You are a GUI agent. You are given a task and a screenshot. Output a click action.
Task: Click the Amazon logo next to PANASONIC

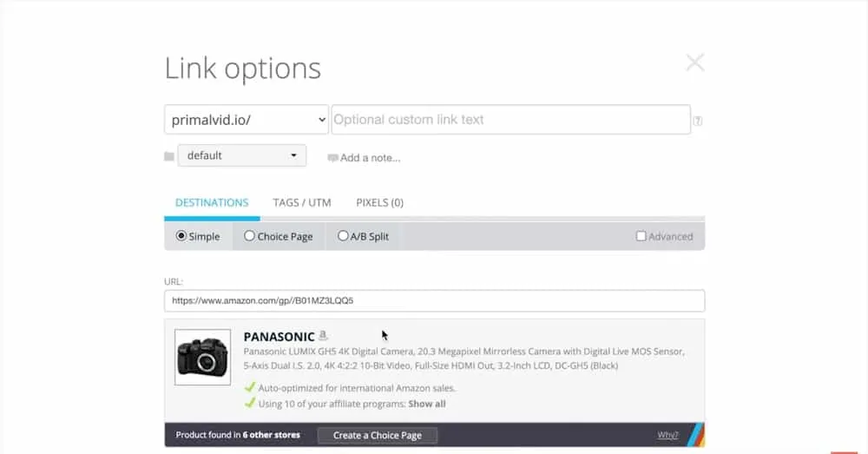(323, 336)
